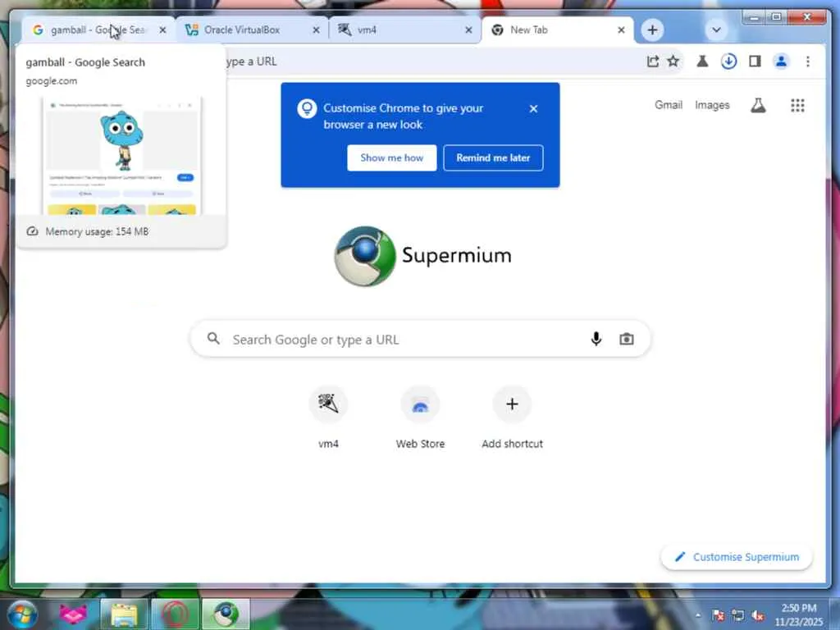
Task: Click the lightbulb icon in the promo
Action: (x=307, y=109)
